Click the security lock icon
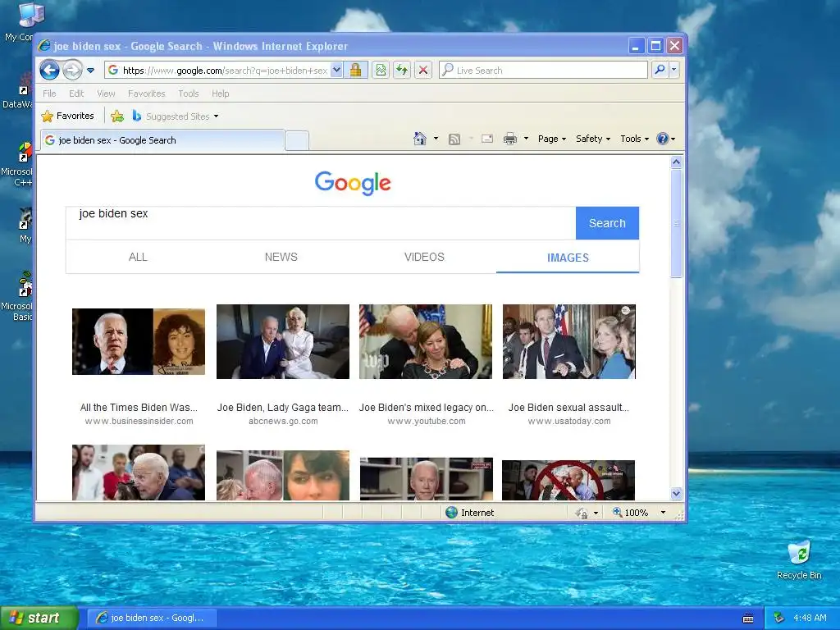Screen dimensions: 840x630 tap(356, 71)
